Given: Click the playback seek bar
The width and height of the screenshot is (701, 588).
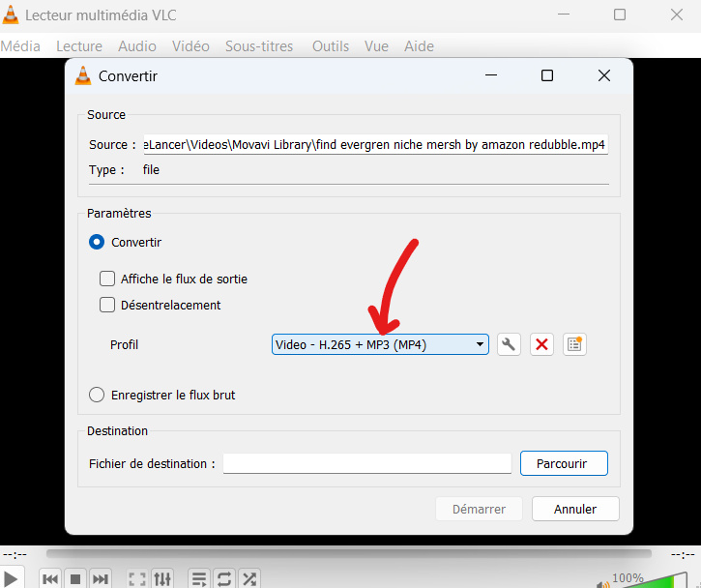Looking at the screenshot, I should click(x=349, y=554).
